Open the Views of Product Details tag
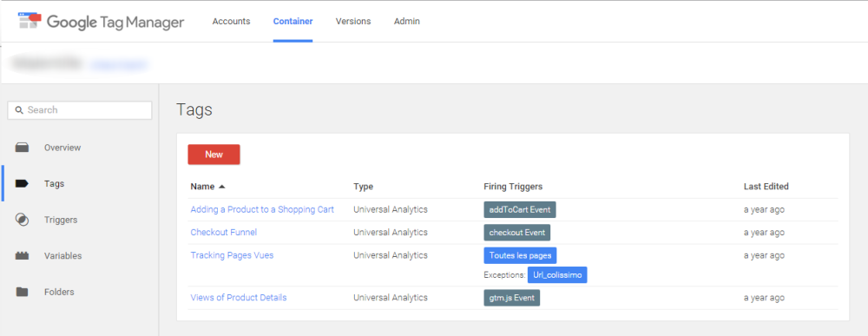 239,297
